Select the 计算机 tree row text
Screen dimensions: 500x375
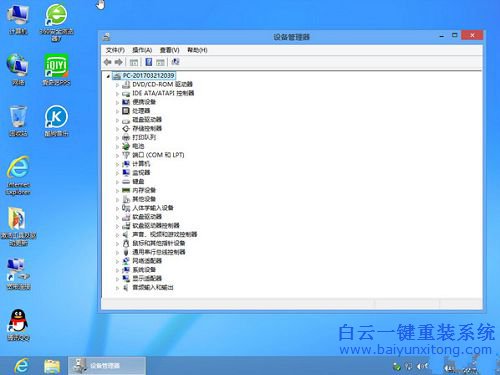[141, 164]
